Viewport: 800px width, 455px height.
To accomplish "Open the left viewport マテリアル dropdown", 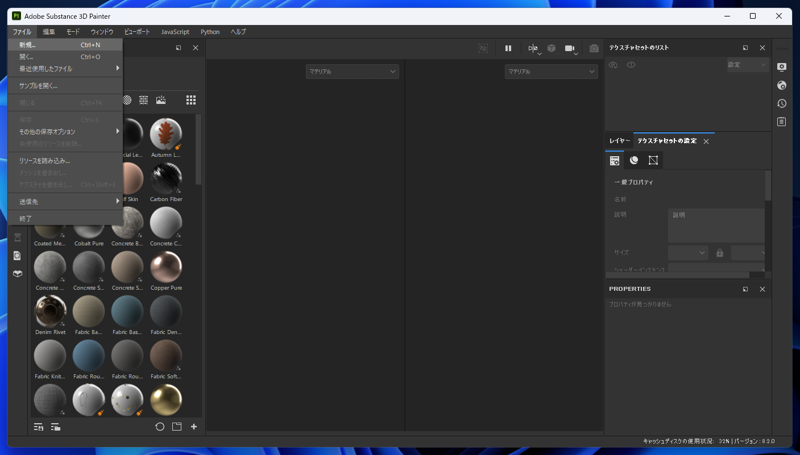I will tap(352, 71).
